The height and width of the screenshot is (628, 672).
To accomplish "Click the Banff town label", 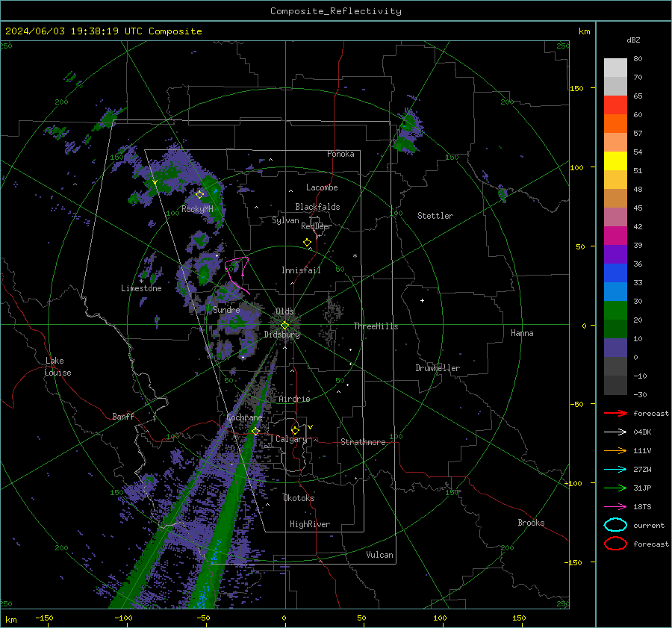I will (123, 416).
